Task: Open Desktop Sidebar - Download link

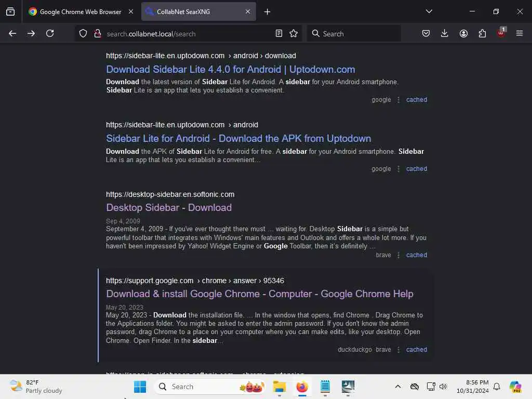Action: pyautogui.click(x=169, y=208)
